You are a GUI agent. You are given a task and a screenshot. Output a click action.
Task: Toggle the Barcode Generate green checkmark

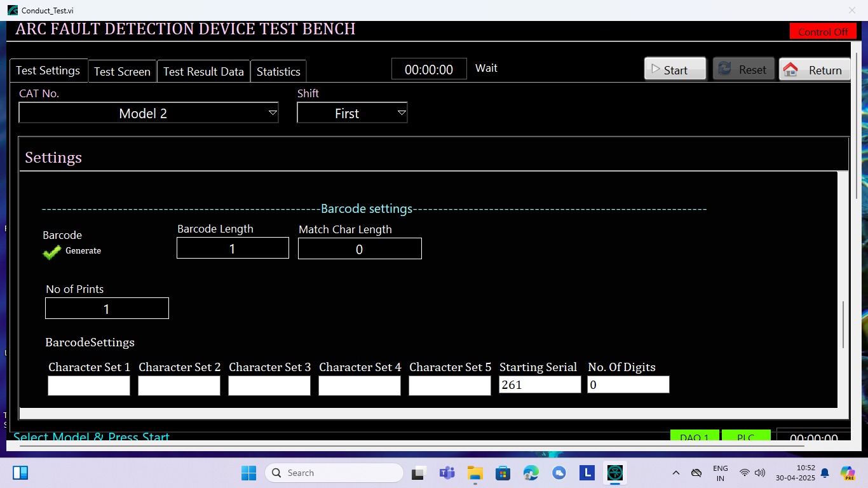(x=52, y=252)
